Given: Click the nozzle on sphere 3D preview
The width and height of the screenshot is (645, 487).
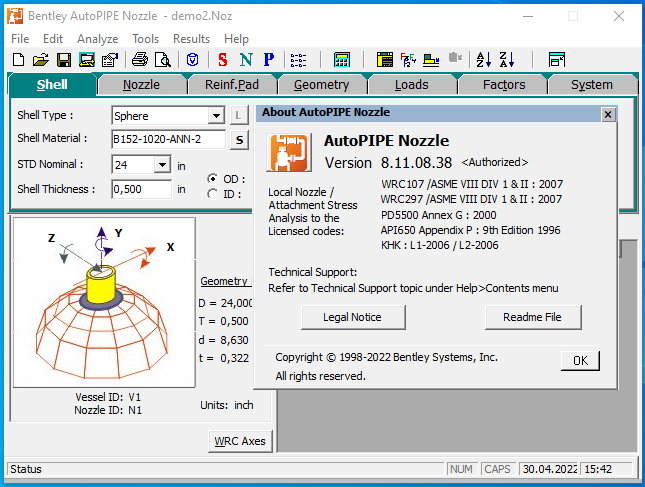Looking at the screenshot, I should tap(104, 302).
